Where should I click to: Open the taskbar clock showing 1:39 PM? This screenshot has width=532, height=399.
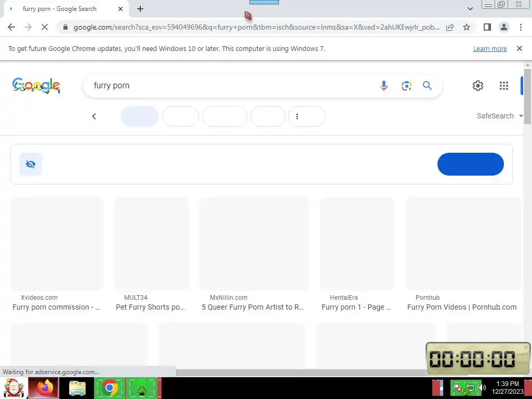click(x=507, y=388)
